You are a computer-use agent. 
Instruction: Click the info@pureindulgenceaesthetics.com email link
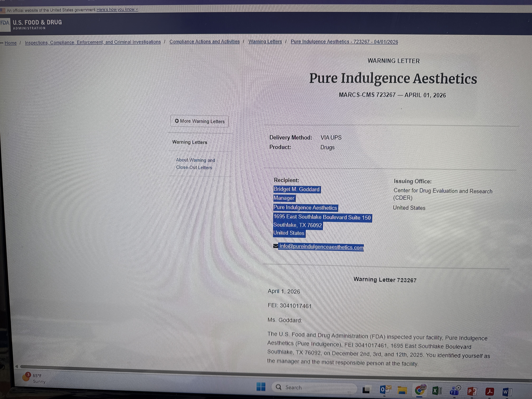(321, 247)
